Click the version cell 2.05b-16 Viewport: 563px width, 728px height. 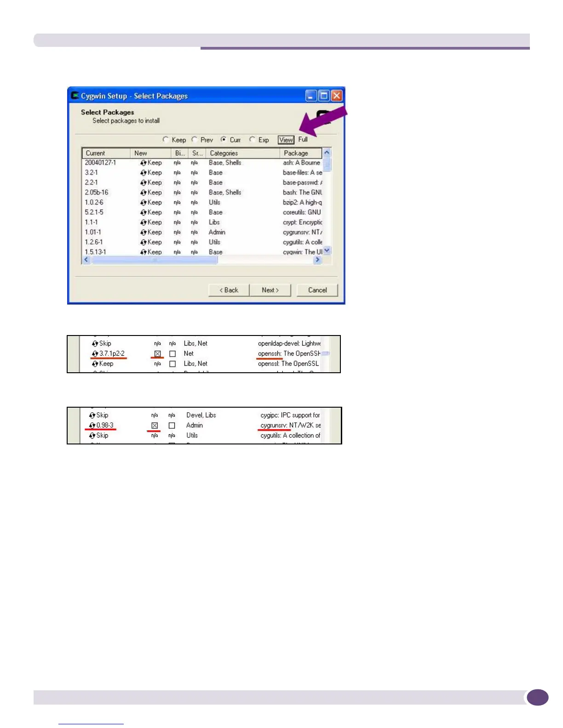(x=97, y=193)
